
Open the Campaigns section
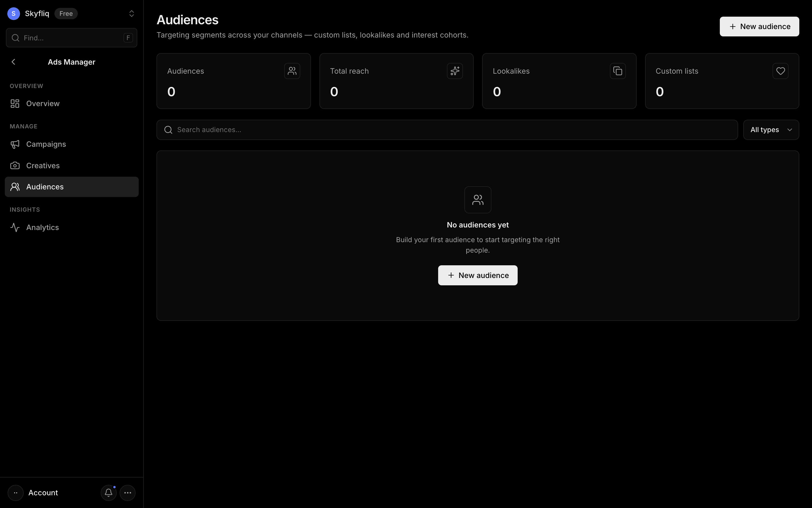click(71, 144)
